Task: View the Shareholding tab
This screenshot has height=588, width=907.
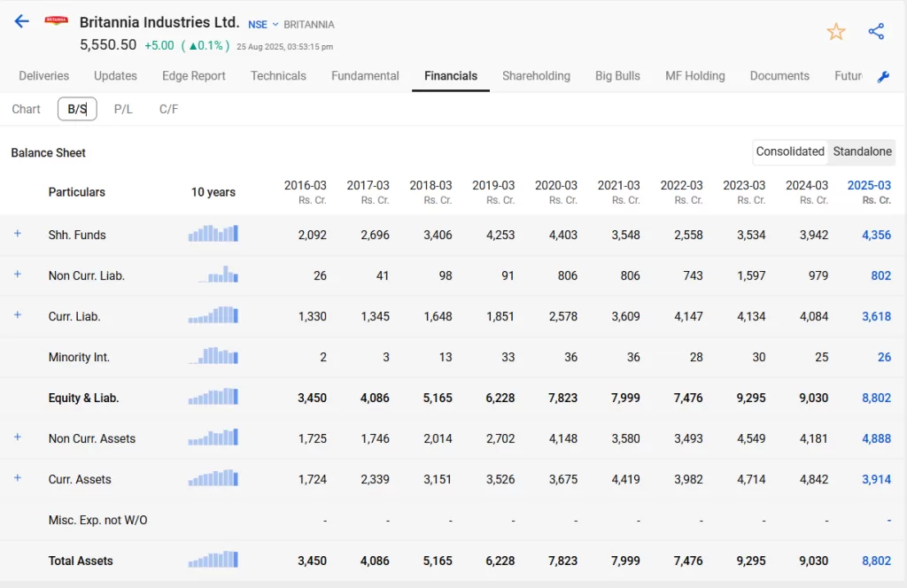Action: tap(536, 76)
